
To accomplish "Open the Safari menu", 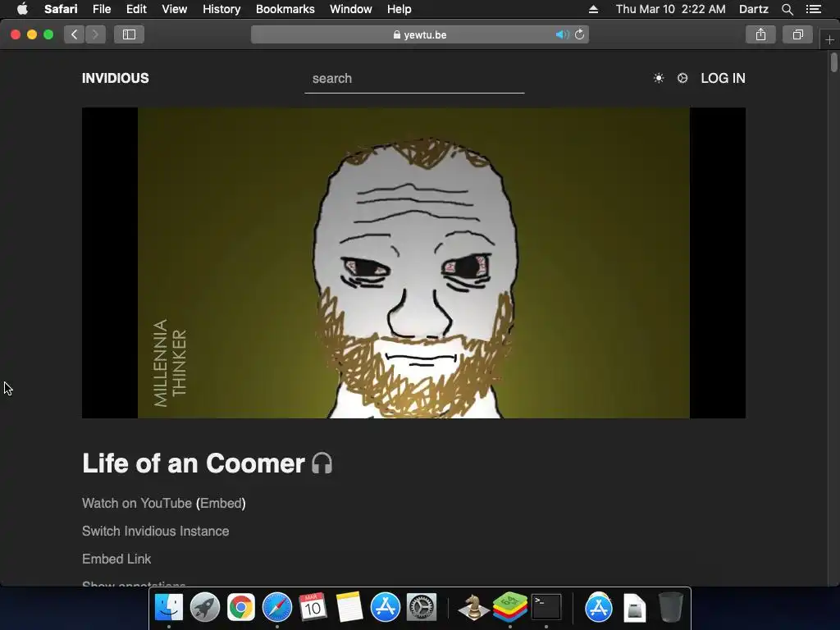I will (61, 9).
